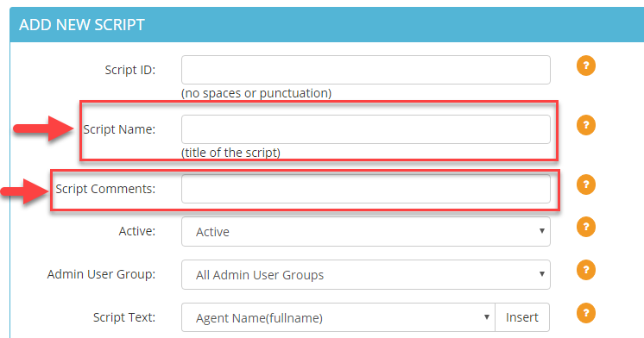Click the Script Name label text
The image size is (644, 338).
tap(119, 129)
